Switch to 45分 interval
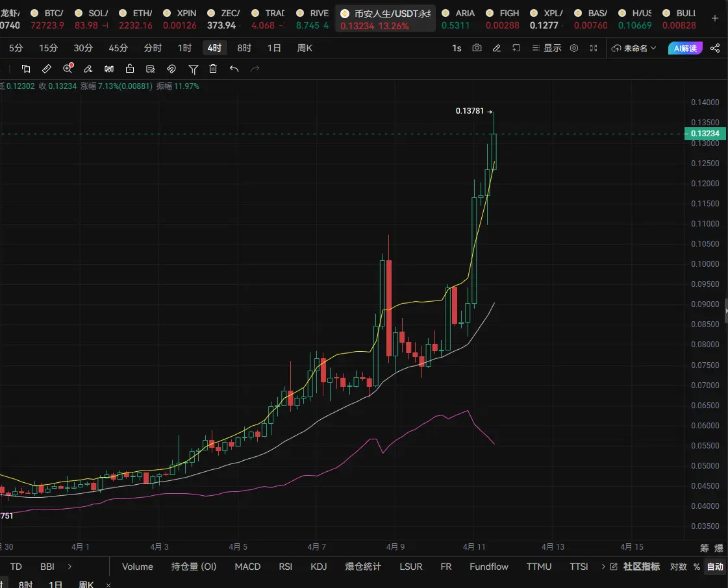 click(118, 48)
